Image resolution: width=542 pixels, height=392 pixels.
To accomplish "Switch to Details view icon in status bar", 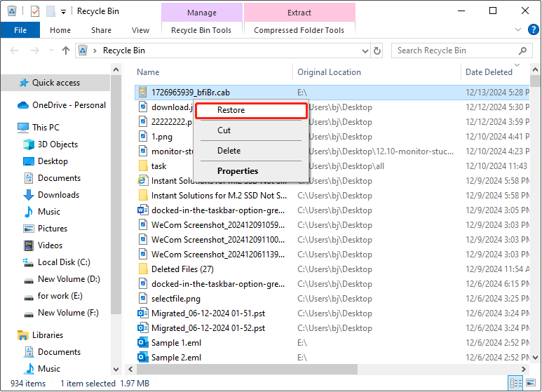I will (x=516, y=383).
